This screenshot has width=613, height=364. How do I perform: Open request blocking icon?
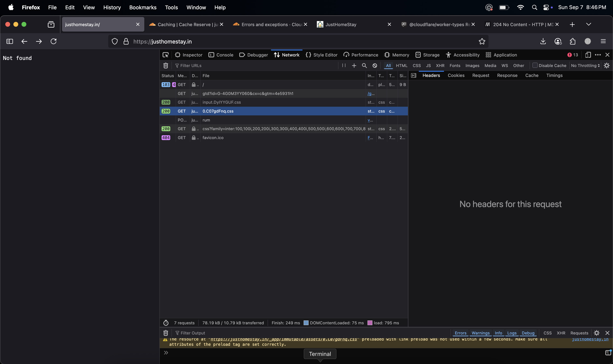pos(375,65)
